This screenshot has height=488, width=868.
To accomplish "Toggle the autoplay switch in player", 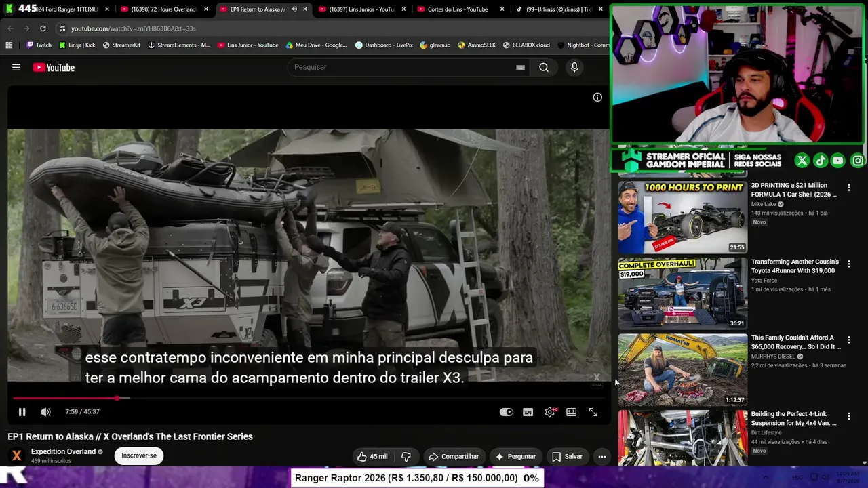I will point(506,412).
